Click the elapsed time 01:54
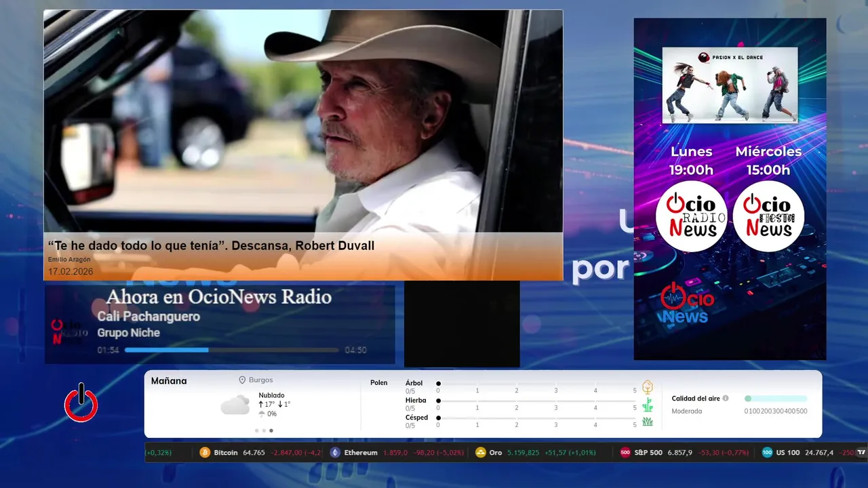The height and width of the screenshot is (488, 868). point(108,350)
